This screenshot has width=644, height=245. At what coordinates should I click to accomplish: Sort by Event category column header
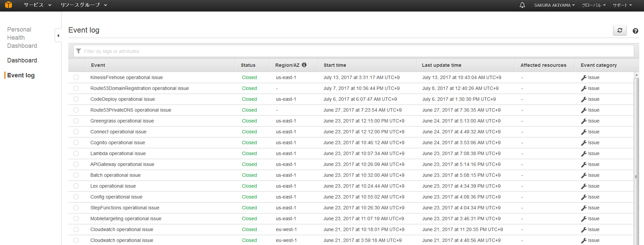coord(598,65)
